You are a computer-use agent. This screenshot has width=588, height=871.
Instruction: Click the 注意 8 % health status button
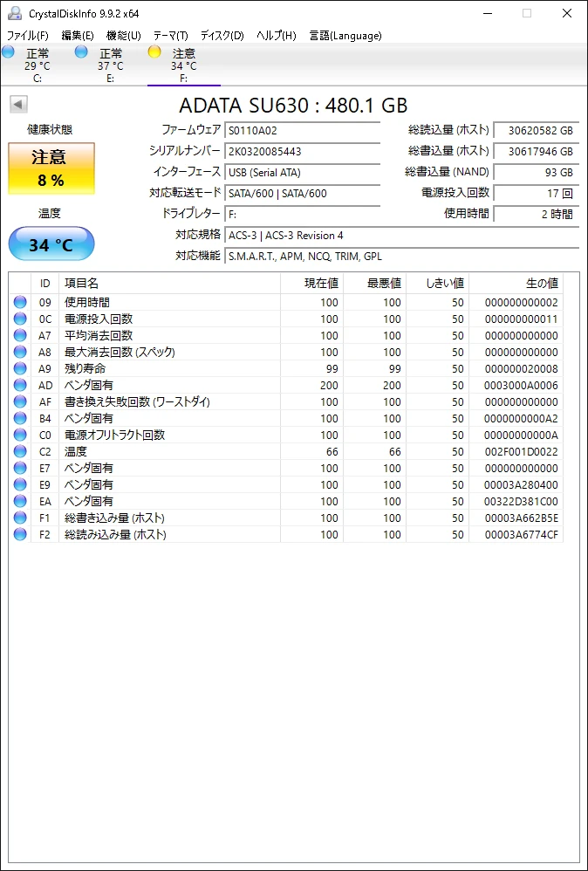[51, 168]
